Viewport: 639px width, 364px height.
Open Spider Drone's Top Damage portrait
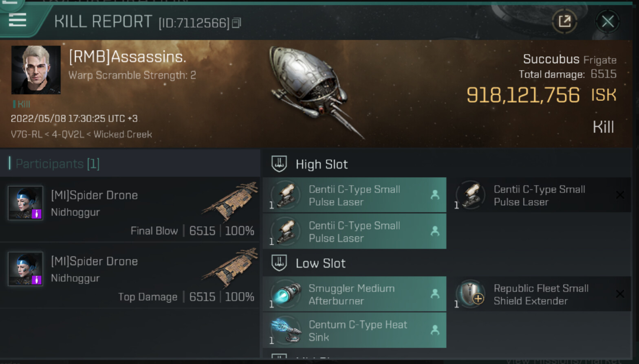point(25,269)
